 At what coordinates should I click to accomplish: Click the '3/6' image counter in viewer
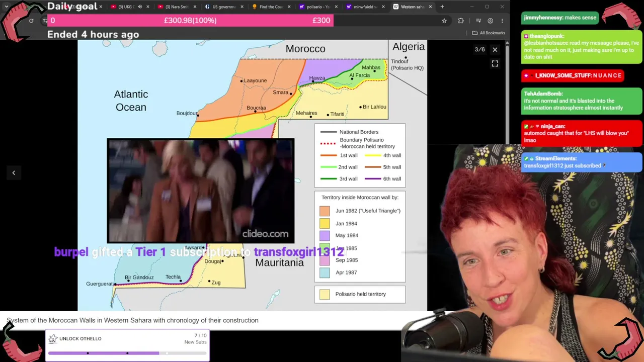480,50
